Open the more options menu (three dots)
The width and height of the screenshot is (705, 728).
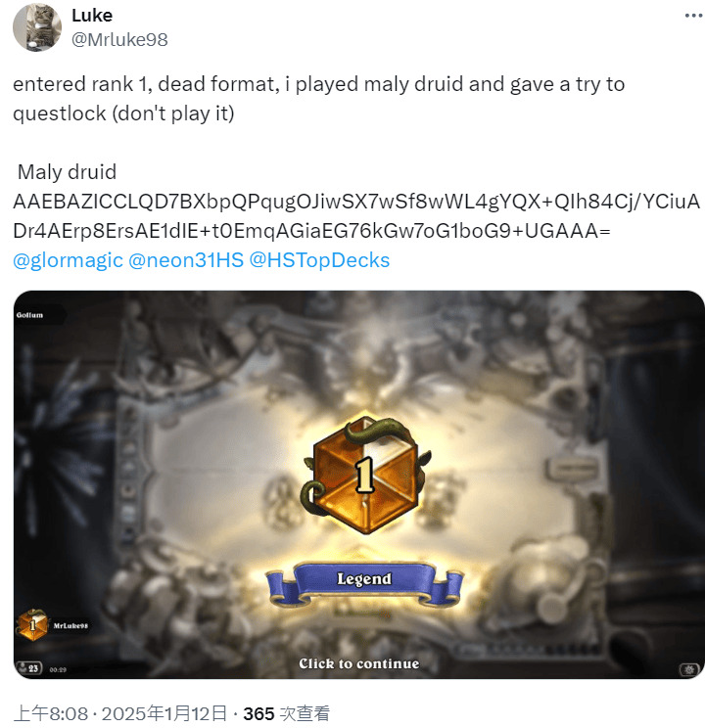click(x=693, y=16)
